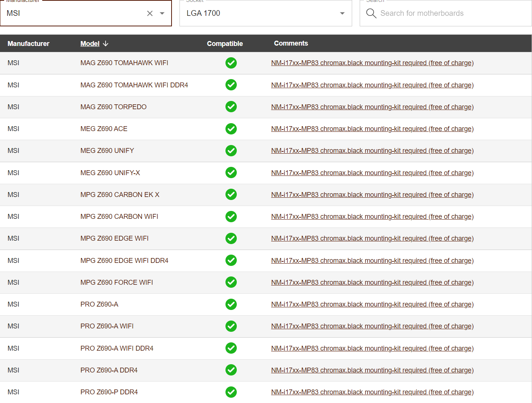The height and width of the screenshot is (403, 532).
Task: Click compatible checkmark for MPG Z690 CARBON EK X
Action: point(231,194)
